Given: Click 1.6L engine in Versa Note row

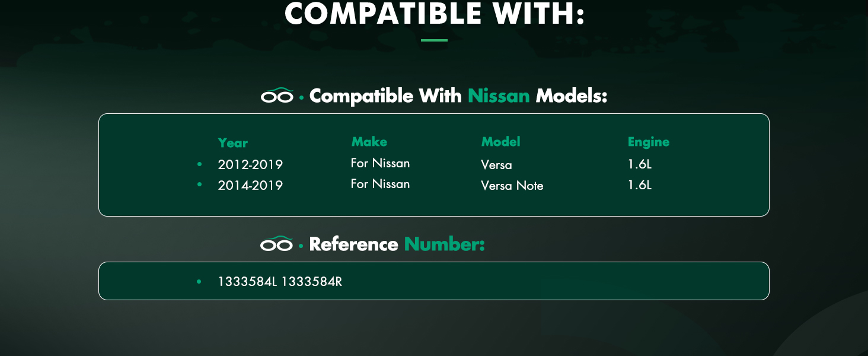Looking at the screenshot, I should [x=639, y=185].
